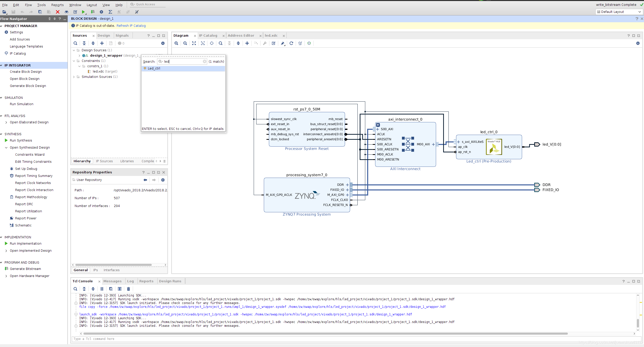Click Run Synthesis play icon in main toolbar

pos(83,12)
